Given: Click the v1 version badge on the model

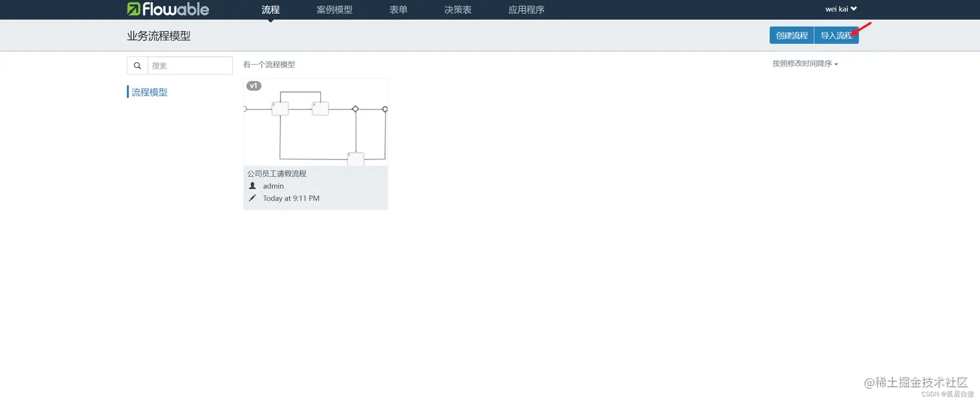Looking at the screenshot, I should [253, 85].
